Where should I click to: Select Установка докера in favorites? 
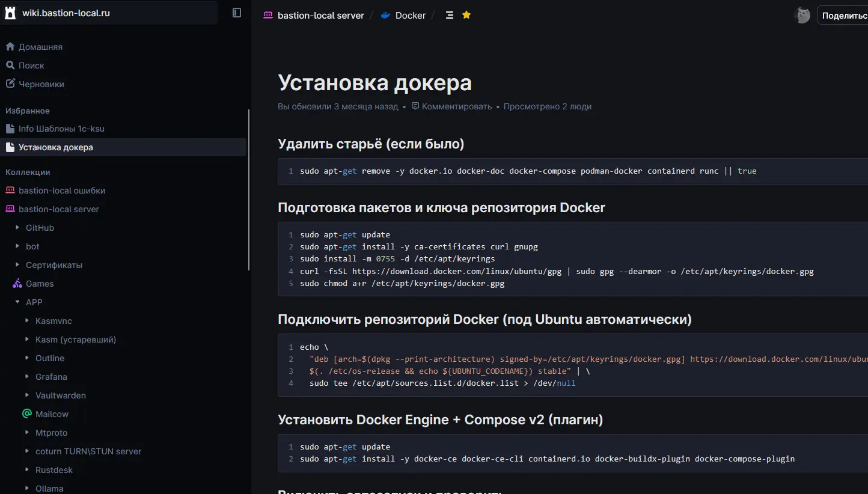pos(123,147)
